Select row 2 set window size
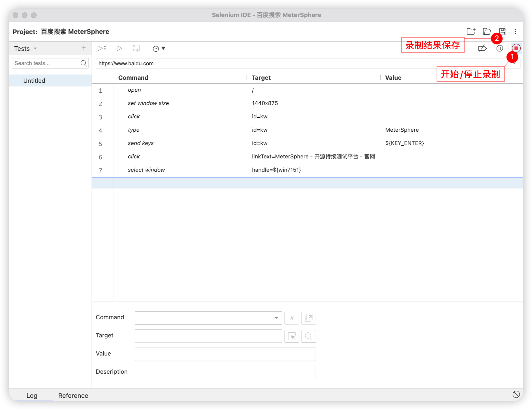This screenshot has height=410, width=532. coord(307,103)
